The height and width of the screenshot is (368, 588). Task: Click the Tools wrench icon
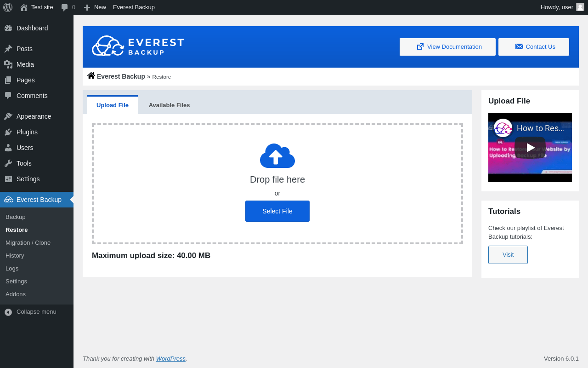[8, 163]
